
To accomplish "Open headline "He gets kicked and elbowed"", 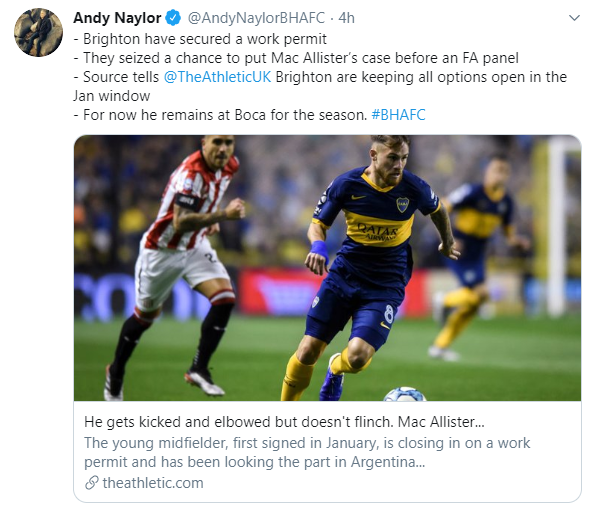I will click(284, 422).
